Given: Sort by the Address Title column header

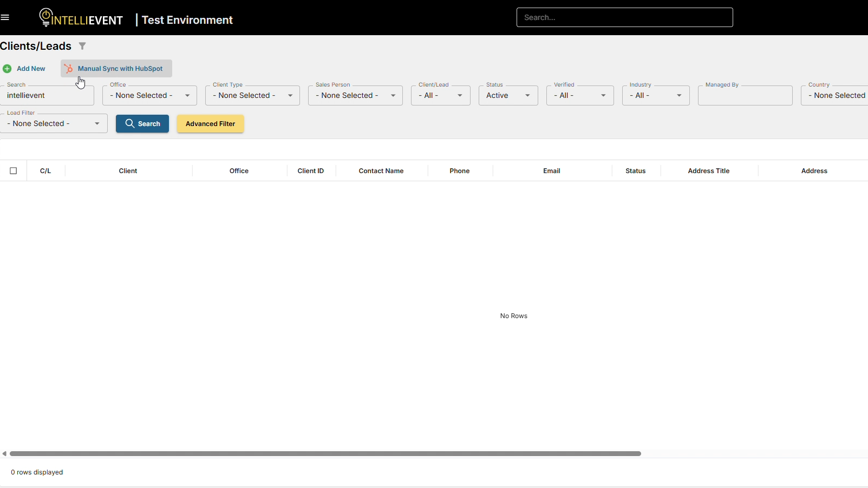Looking at the screenshot, I should click(x=709, y=171).
